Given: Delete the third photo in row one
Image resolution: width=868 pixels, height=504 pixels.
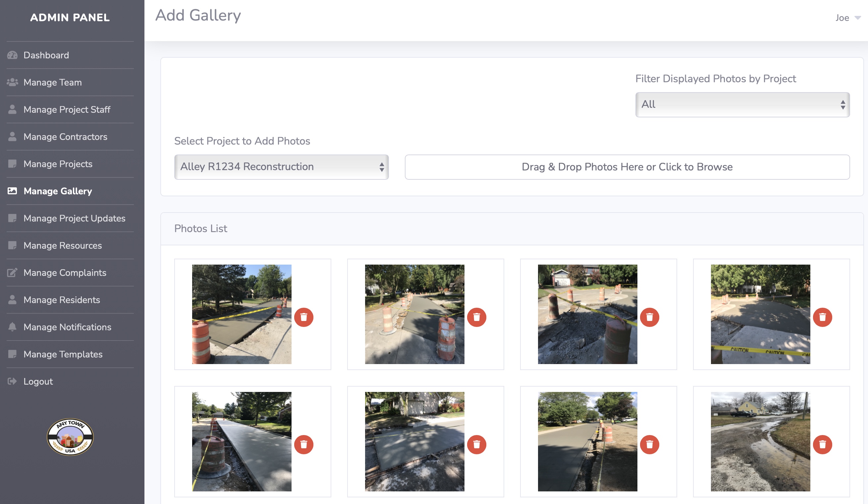Looking at the screenshot, I should tap(650, 317).
